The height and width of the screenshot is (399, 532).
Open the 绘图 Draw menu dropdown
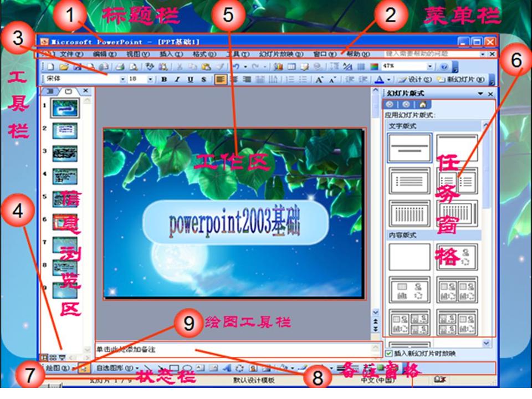pos(60,368)
